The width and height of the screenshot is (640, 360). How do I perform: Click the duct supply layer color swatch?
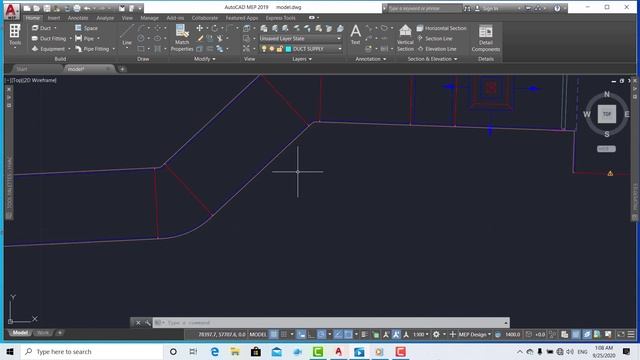(x=288, y=49)
